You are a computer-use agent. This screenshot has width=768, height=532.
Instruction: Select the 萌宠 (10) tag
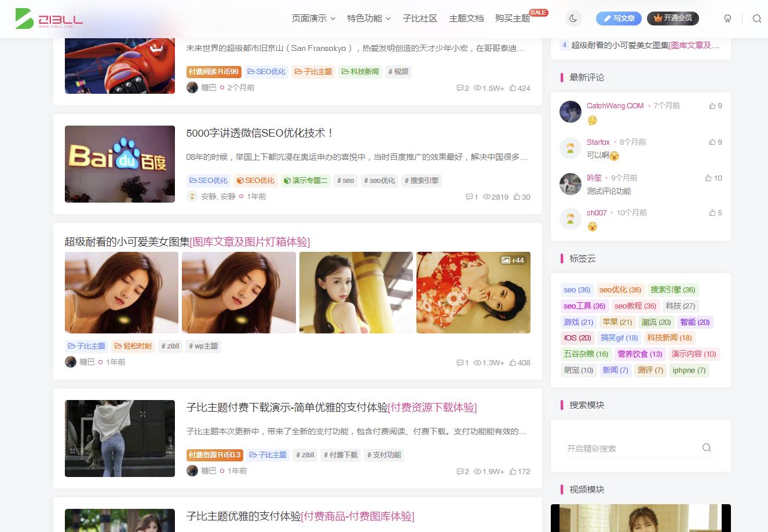[x=579, y=370]
